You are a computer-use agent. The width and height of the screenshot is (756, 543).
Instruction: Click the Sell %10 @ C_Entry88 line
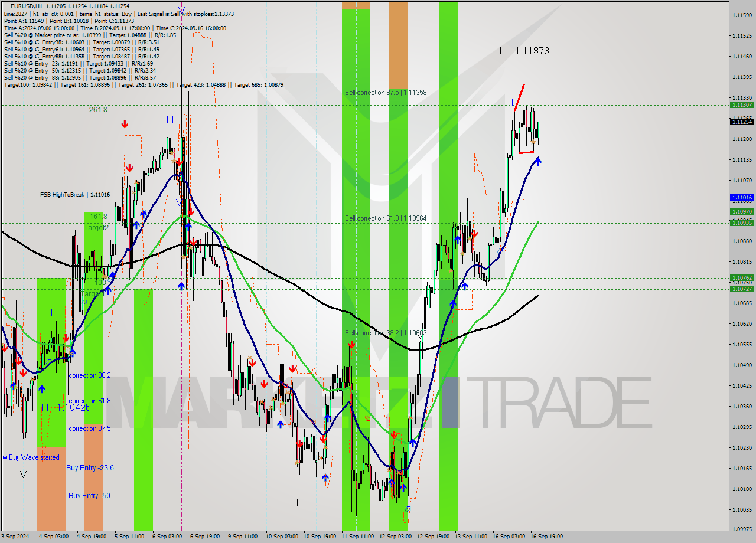(x=82, y=56)
